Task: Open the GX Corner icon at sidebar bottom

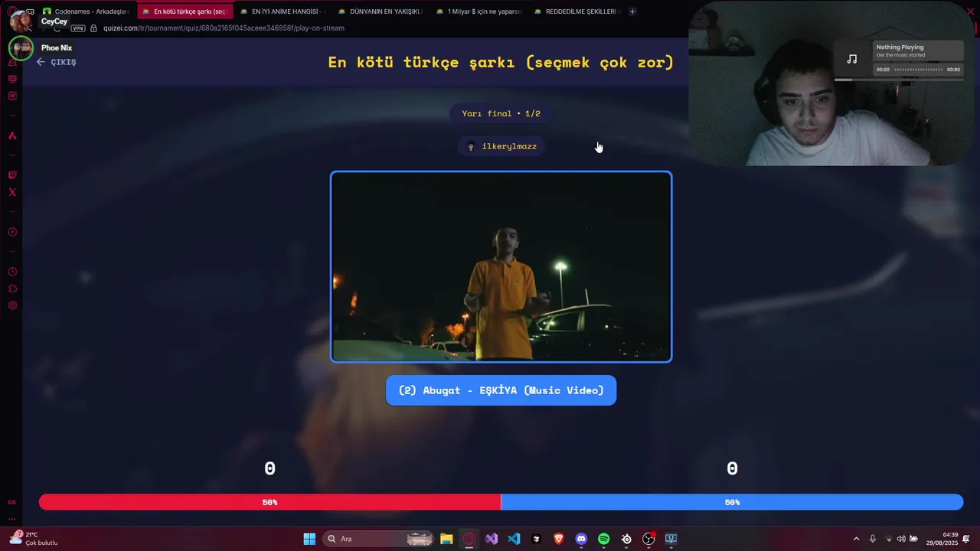Action: 12,502
